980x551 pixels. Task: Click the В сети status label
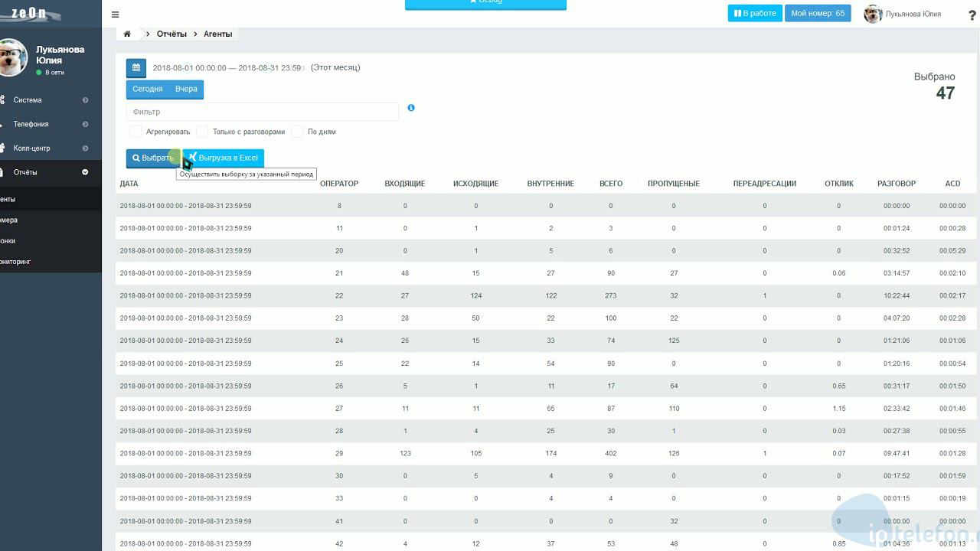point(54,73)
